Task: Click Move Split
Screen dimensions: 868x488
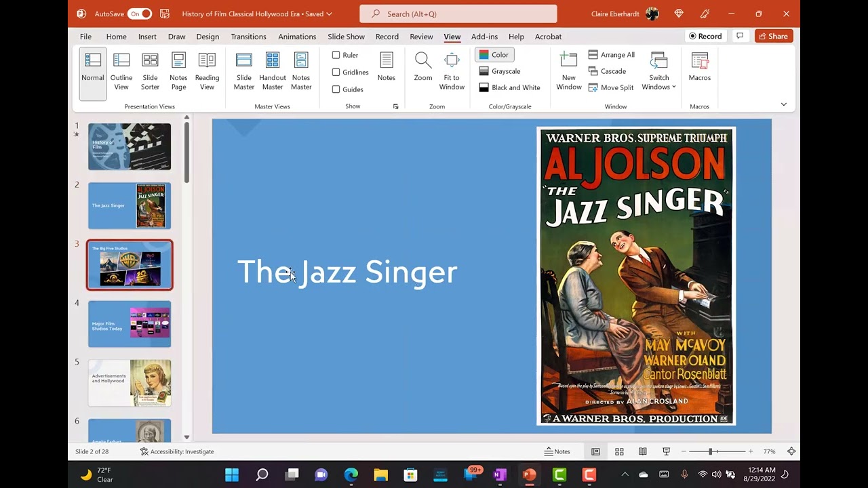Action: click(x=611, y=87)
